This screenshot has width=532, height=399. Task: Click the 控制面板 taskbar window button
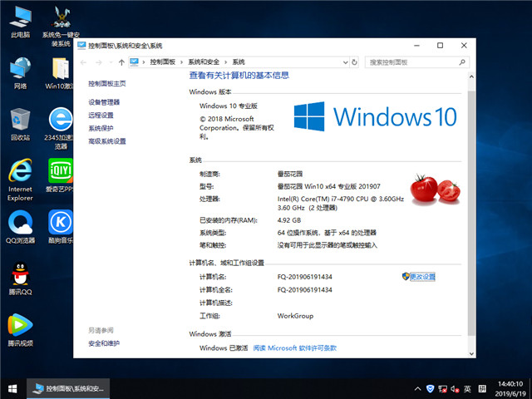click(68, 389)
